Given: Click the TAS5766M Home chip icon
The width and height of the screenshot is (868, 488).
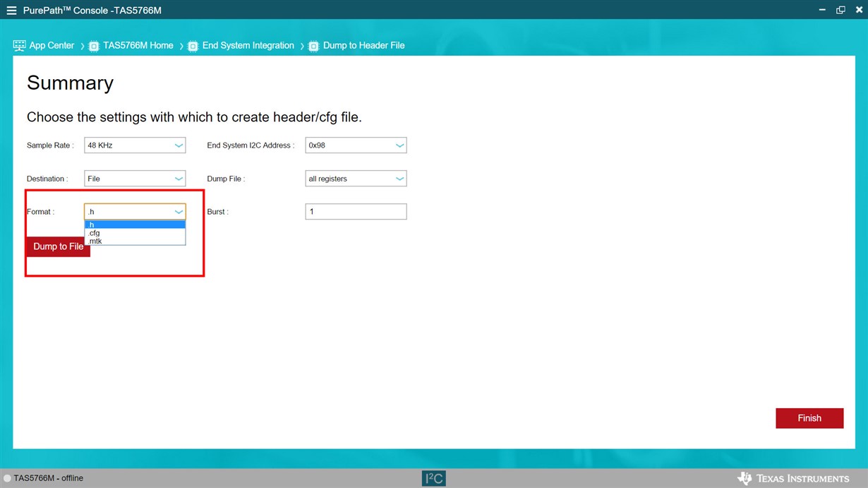Looking at the screenshot, I should 94,46.
